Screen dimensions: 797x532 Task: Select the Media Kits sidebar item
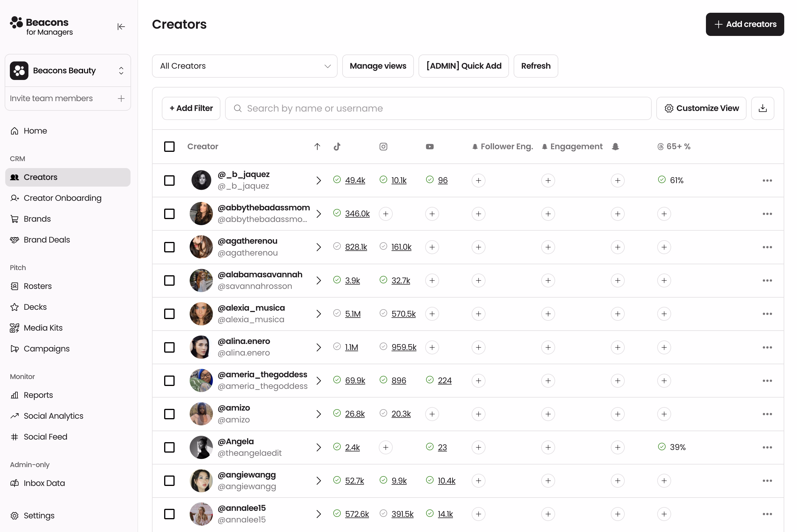43,327
